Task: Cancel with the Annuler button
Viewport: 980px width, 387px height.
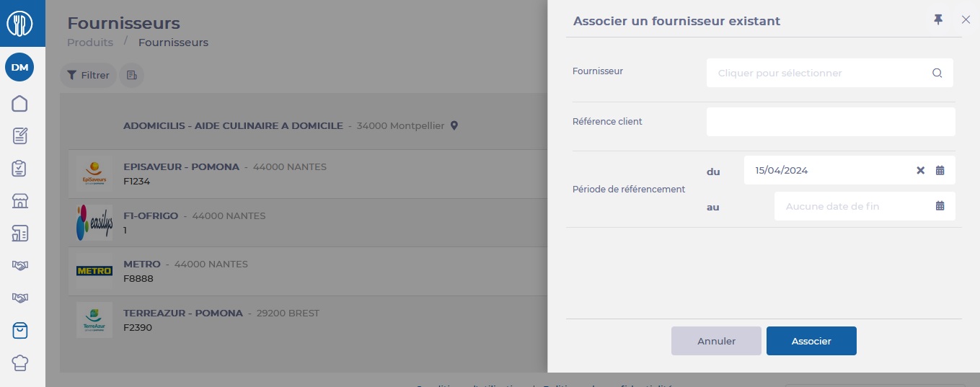Action: 716,341
